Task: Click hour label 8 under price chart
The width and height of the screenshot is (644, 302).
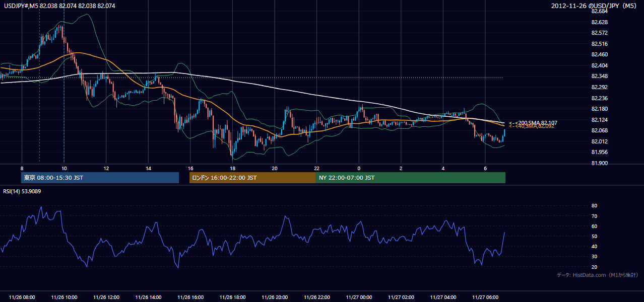Action: [x=22, y=168]
